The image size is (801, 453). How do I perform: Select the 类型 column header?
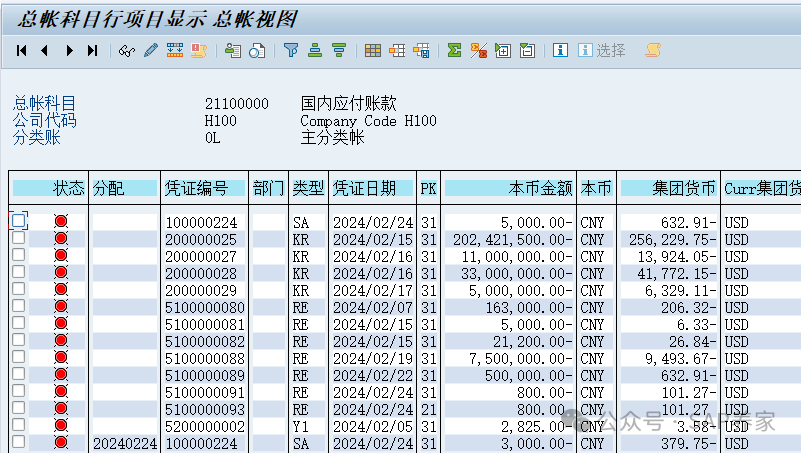click(x=308, y=188)
